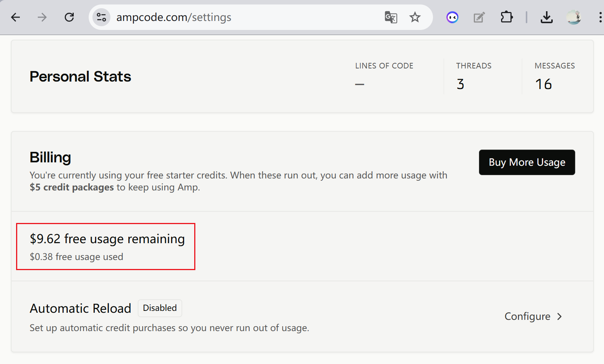Reload the settings page
604x364 pixels.
tap(69, 17)
